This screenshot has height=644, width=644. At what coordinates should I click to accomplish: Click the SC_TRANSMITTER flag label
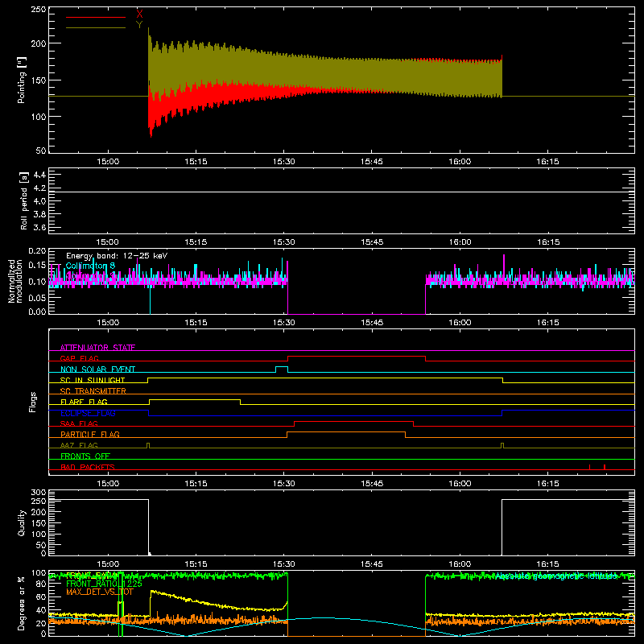pyautogui.click(x=93, y=391)
